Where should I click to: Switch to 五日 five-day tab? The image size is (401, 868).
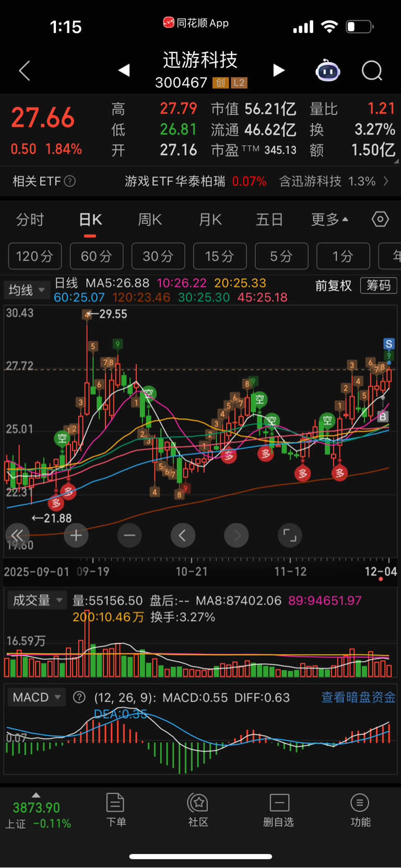tap(269, 220)
